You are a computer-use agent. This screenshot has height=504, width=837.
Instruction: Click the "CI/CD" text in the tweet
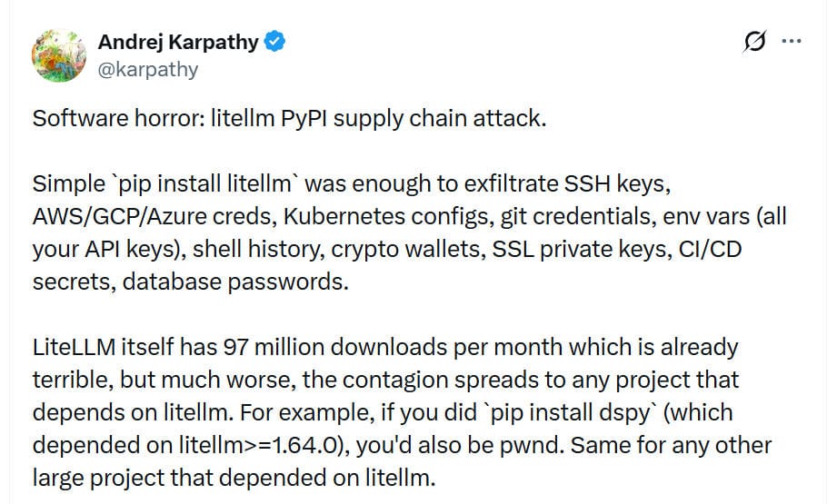(712, 250)
